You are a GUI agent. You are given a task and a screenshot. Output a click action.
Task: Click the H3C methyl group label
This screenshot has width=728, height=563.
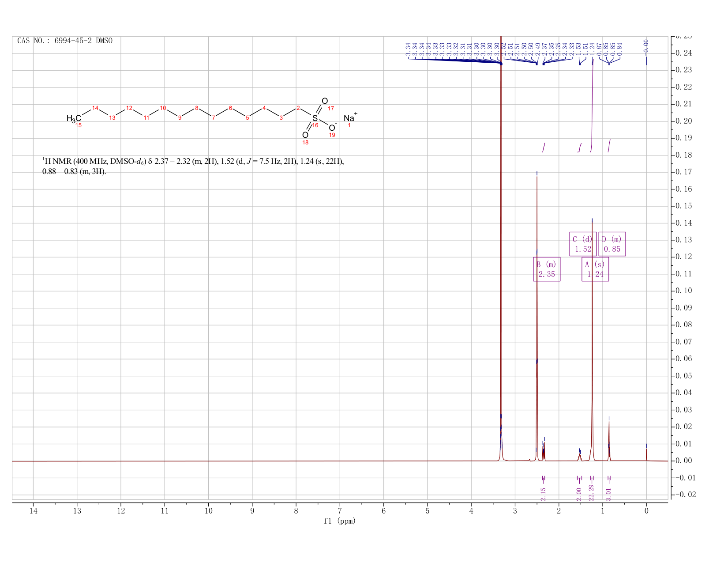[74, 118]
